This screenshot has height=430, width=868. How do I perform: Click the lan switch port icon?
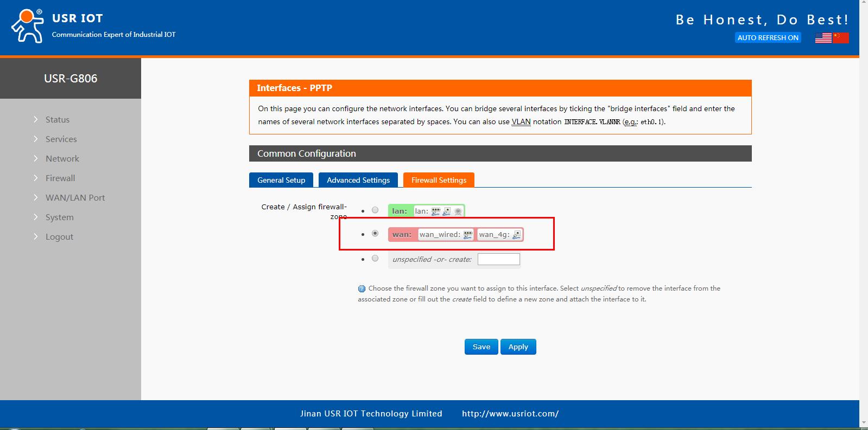pos(435,211)
